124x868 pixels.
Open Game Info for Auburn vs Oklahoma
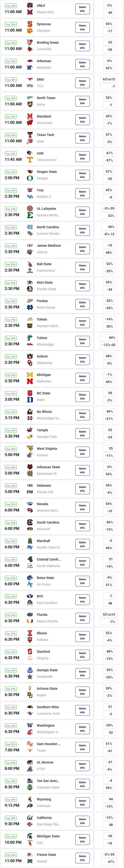pos(82,360)
